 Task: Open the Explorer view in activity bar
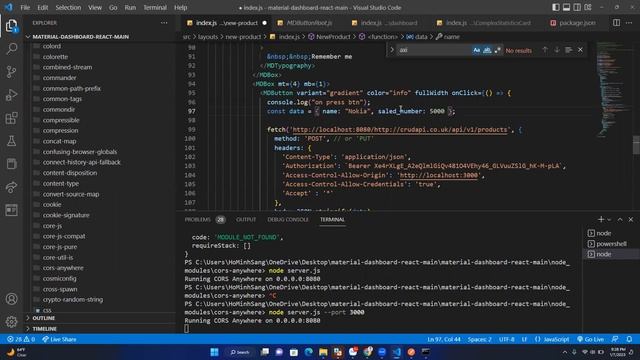pos(11,26)
